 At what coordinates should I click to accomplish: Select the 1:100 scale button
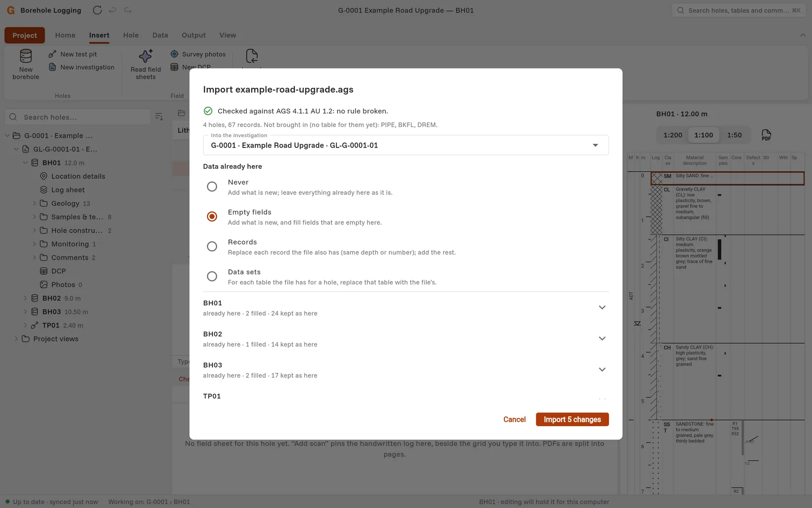pos(703,135)
